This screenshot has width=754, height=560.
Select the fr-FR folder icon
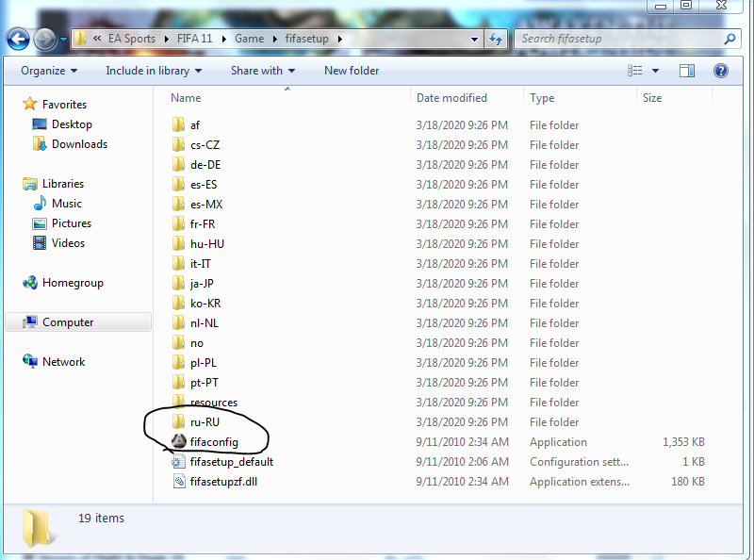point(178,223)
